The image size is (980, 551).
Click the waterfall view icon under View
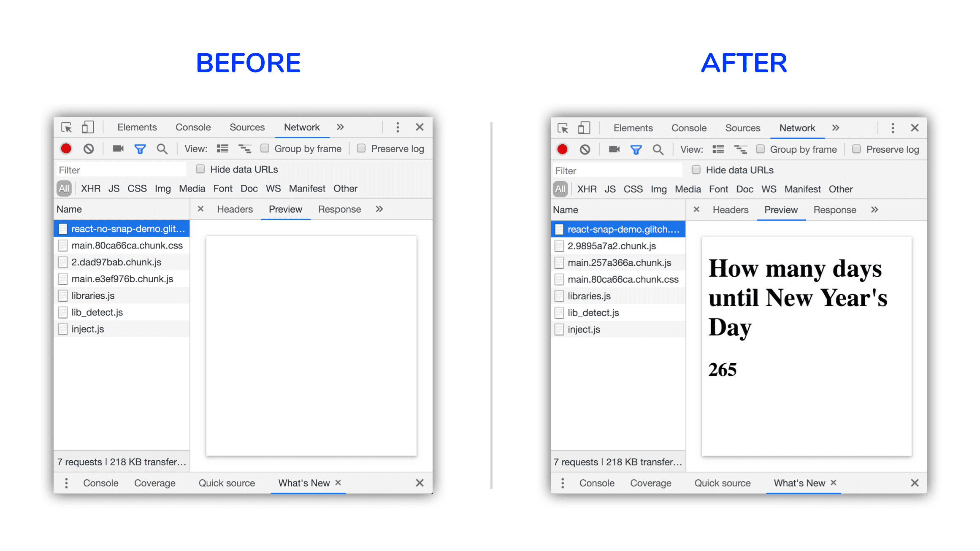tap(244, 149)
